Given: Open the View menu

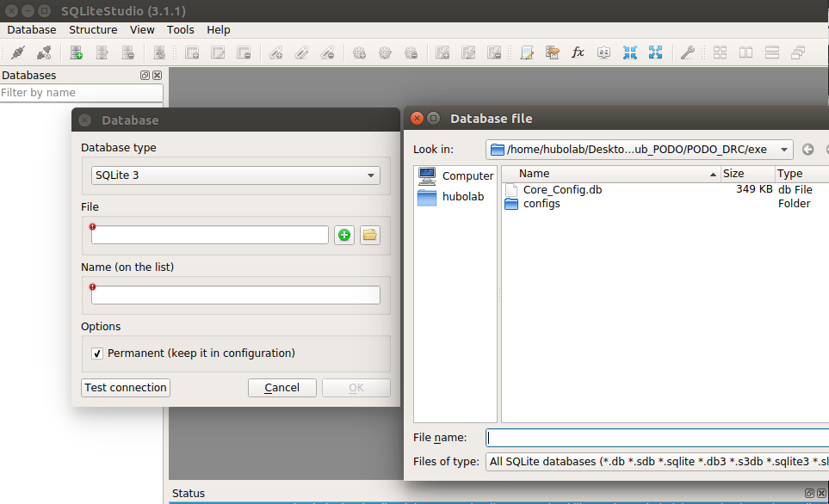Looking at the screenshot, I should 142,29.
